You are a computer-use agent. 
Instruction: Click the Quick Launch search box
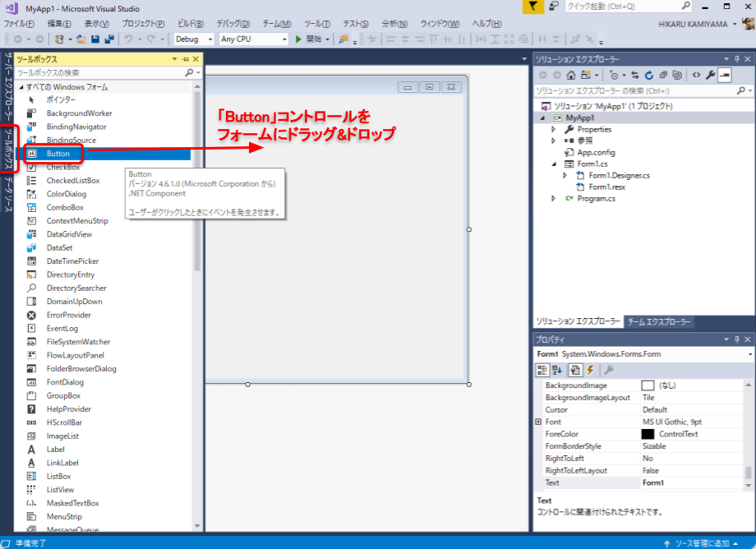pyautogui.click(x=629, y=7)
